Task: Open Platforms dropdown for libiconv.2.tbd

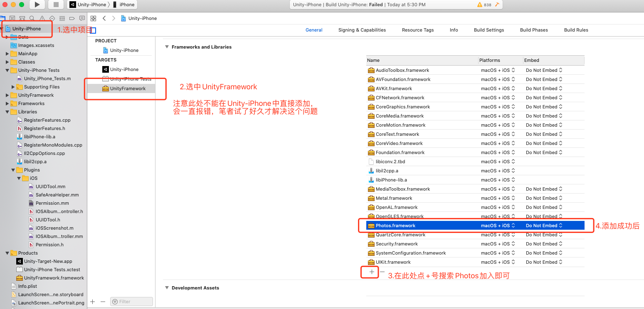Action: click(498, 162)
